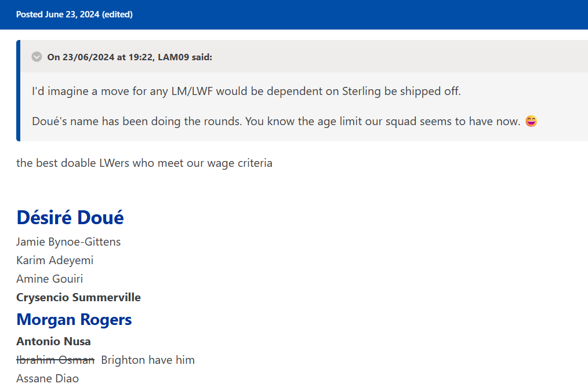Open the LAM09 said quote header link

pyautogui.click(x=129, y=57)
